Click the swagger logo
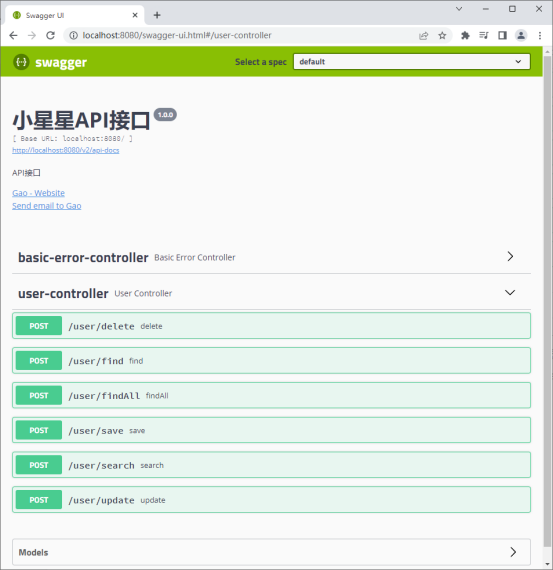 tap(50, 62)
